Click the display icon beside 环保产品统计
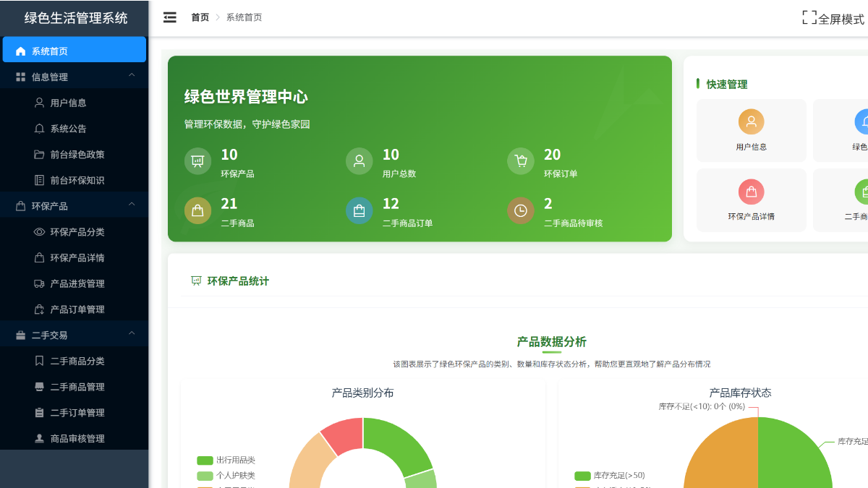Screen dimensions: 868x488 tap(195, 281)
